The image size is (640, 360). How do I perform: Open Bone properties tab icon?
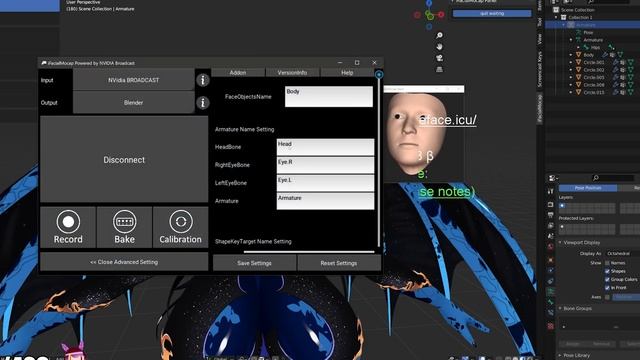pos(551,302)
